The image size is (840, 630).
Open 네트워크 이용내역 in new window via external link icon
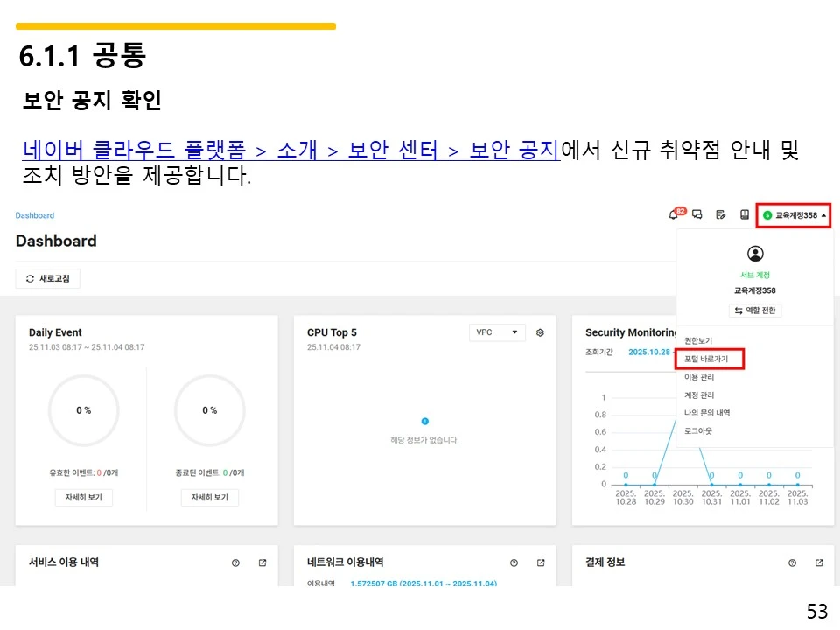click(540, 563)
